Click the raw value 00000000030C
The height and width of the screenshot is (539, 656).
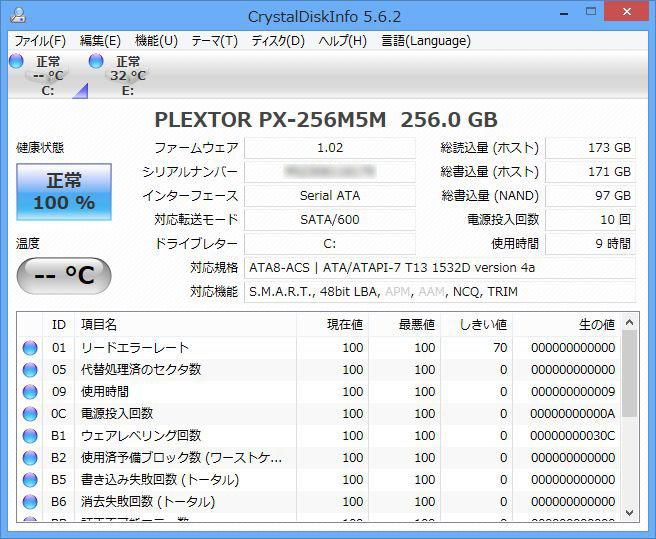[x=572, y=436]
